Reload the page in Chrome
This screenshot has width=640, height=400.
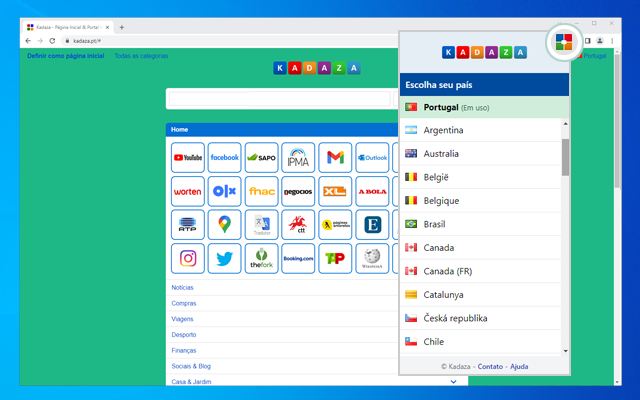pyautogui.click(x=52, y=41)
